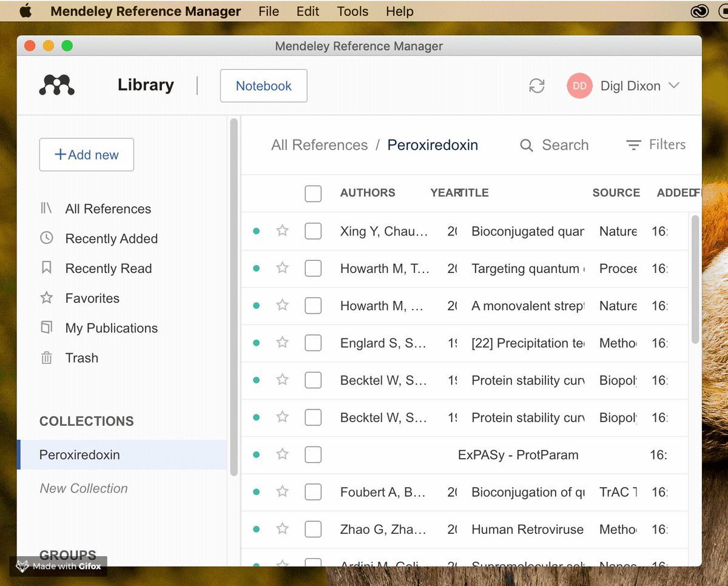Check the Xing Y, Chau row checkbox

(313, 231)
